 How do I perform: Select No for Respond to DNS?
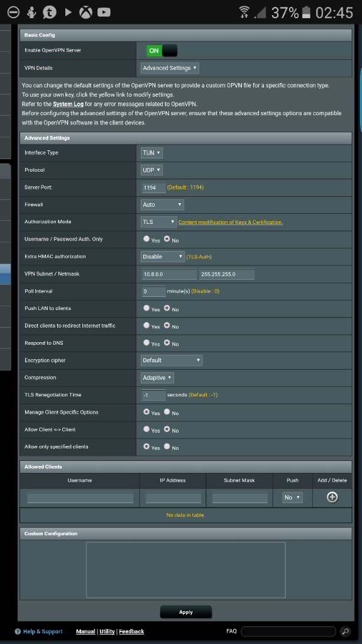167,342
